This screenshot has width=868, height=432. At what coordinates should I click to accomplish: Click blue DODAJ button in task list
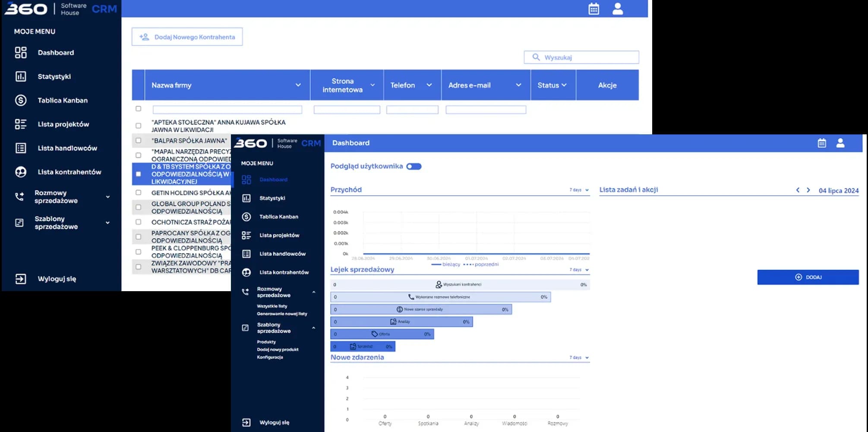tap(808, 277)
